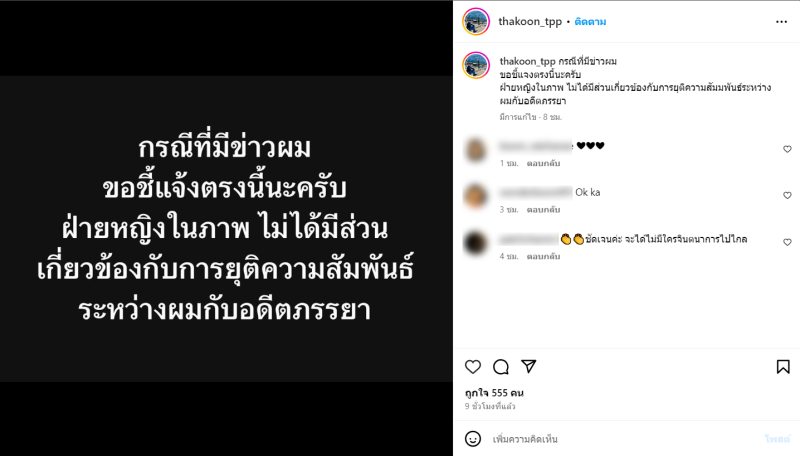This screenshot has width=800, height=456.
Task: Click thakoon_tpp avatar beside caption
Action: tap(476, 65)
